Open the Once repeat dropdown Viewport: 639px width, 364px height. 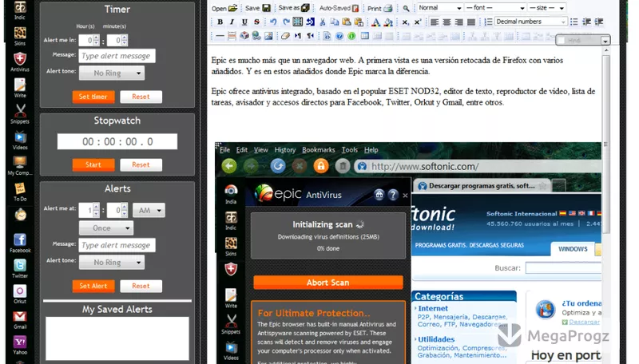coord(106,228)
